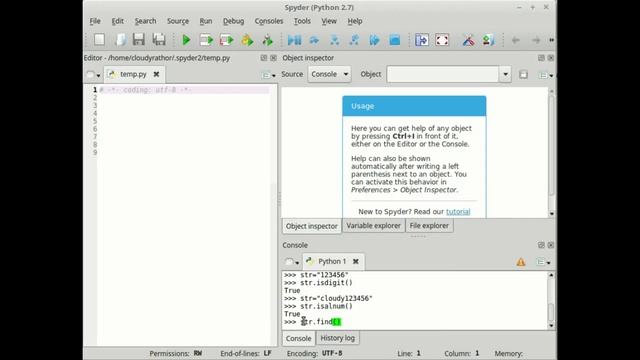640x360 pixels.
Task: Open Console options menu dropdown
Action: 543,262
